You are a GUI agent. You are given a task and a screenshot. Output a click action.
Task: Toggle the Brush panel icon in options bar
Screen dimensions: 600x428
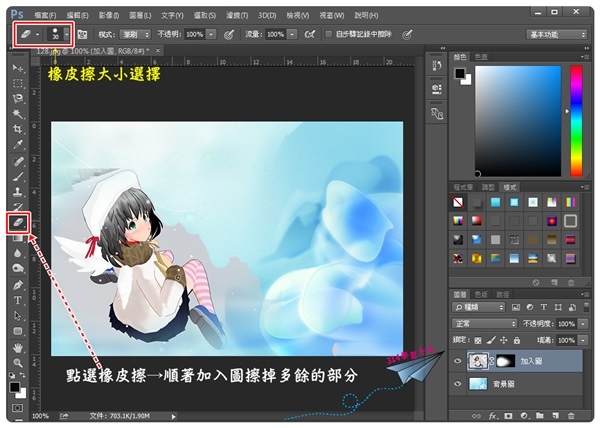(x=82, y=35)
